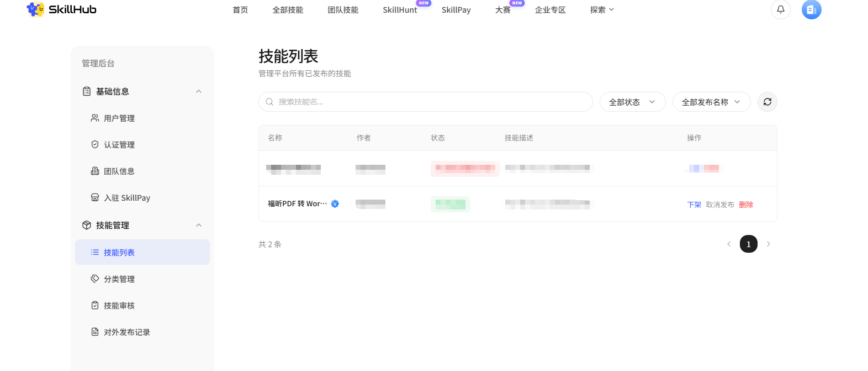The height and width of the screenshot is (371, 868).
Task: Open 团队技能 in top navigation
Action: pyautogui.click(x=343, y=10)
